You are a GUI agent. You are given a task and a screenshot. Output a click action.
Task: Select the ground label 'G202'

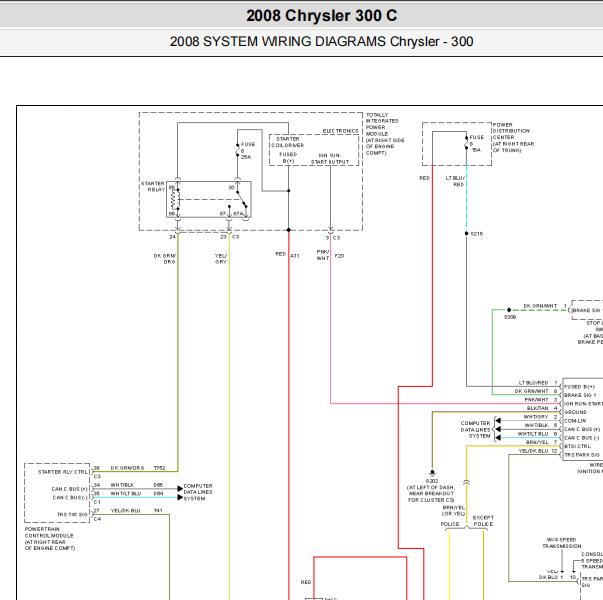click(x=432, y=481)
